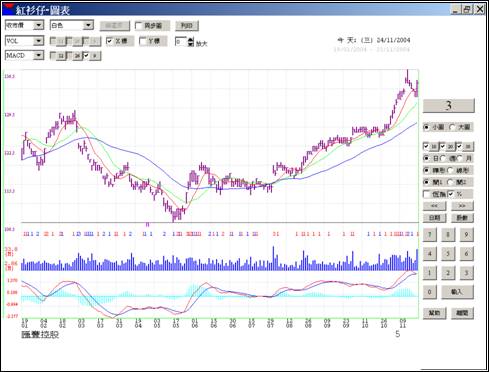Open the 白色 background color dropdown
The width and height of the screenshot is (489, 372).
pos(88,25)
